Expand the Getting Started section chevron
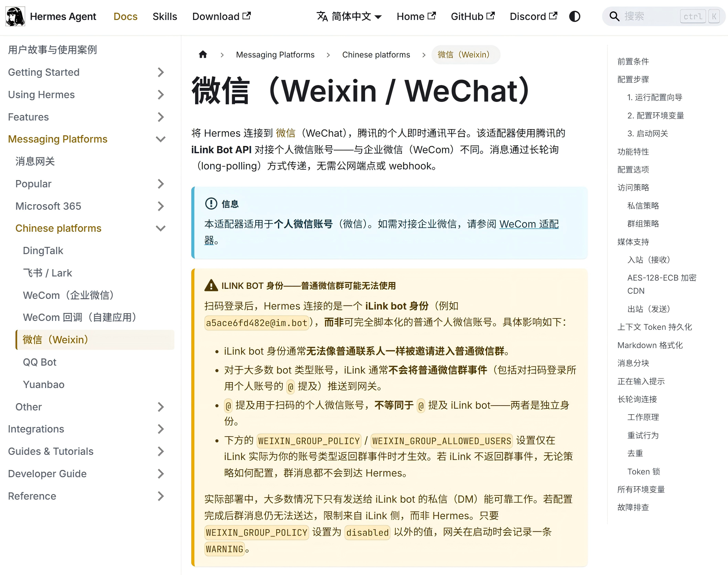This screenshot has height=575, width=728. click(161, 72)
